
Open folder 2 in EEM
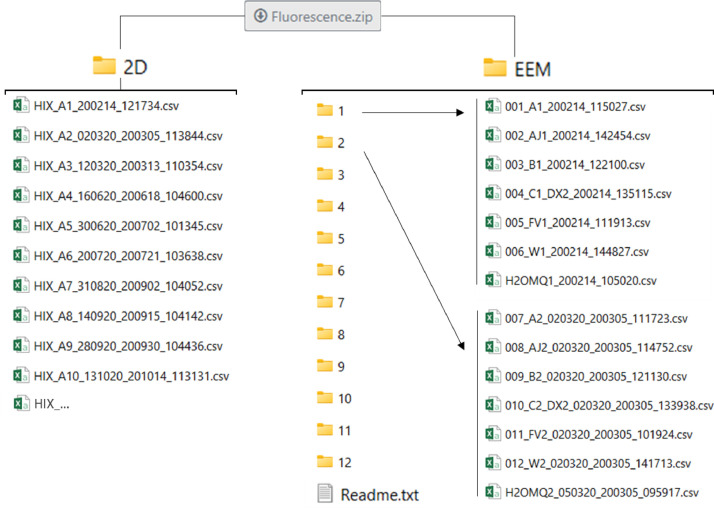(331, 142)
